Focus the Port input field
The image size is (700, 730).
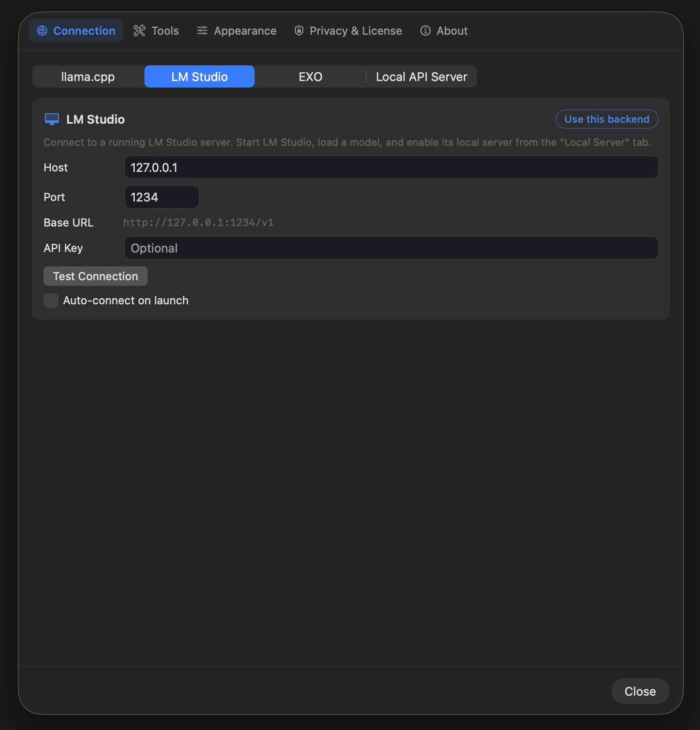point(162,197)
